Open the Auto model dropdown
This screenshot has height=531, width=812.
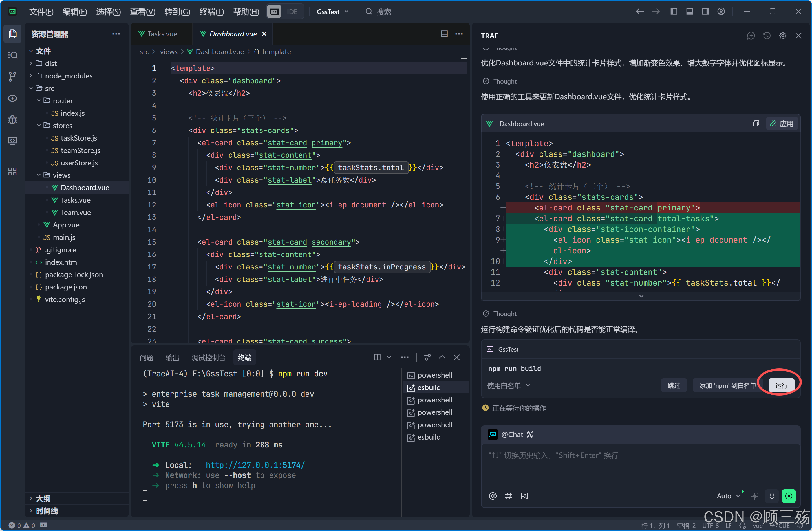click(728, 496)
